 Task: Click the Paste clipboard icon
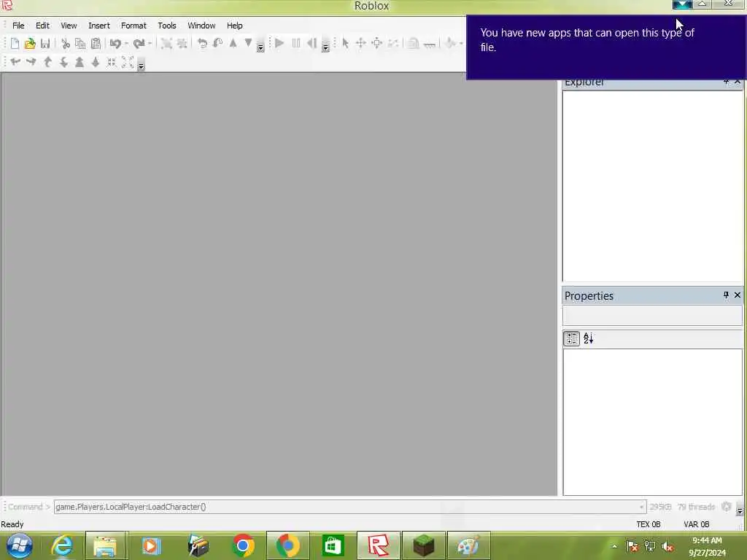96,44
